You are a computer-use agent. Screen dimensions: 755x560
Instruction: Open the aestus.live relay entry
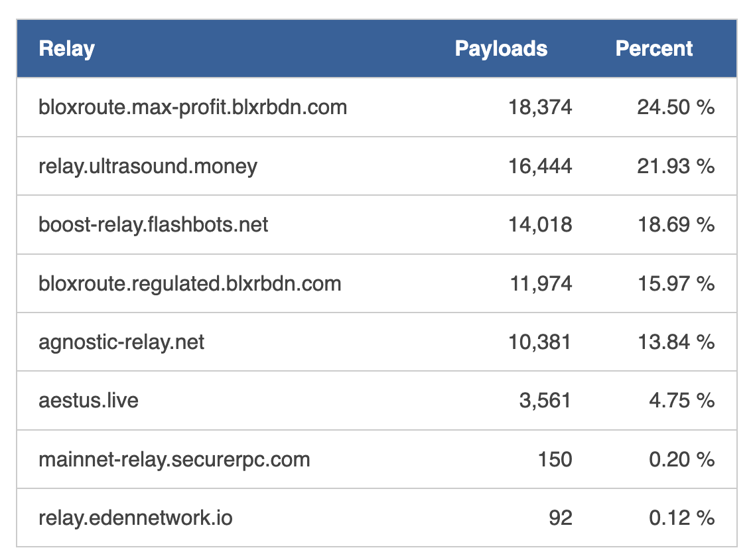88,401
